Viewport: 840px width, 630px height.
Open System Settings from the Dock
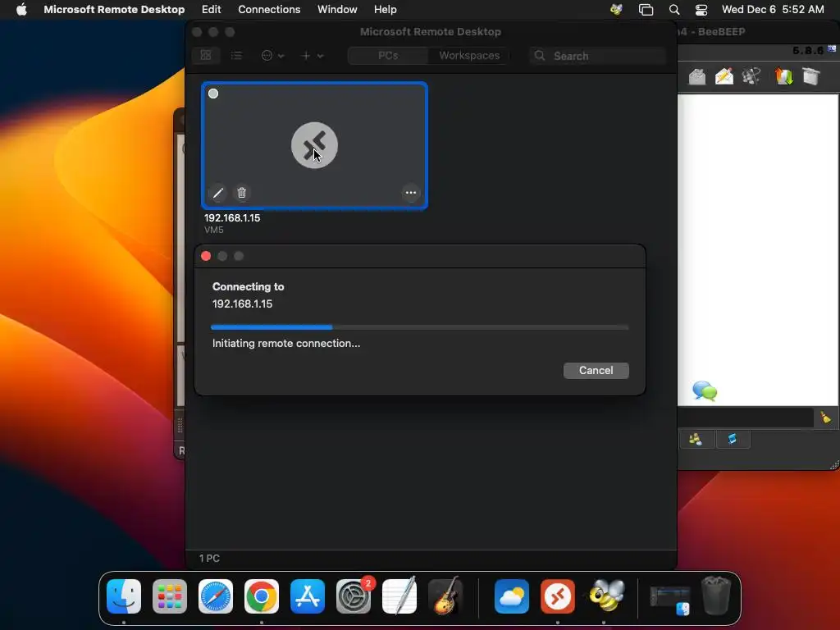coord(354,596)
